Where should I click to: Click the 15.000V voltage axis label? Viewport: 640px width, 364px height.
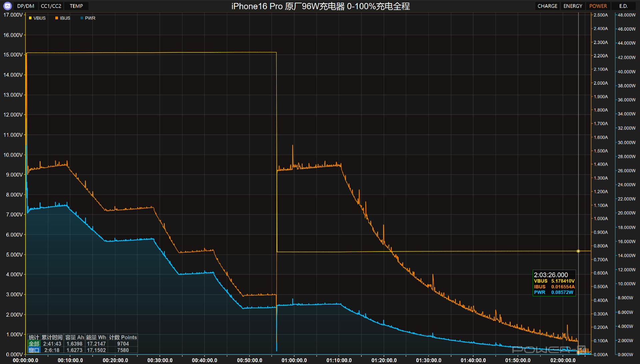point(13,55)
